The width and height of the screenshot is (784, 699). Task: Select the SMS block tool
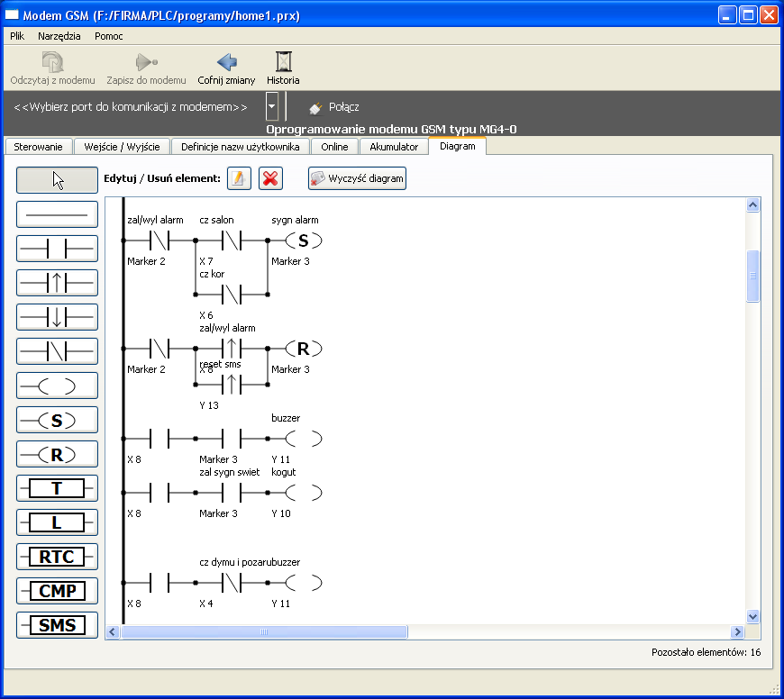[x=57, y=625]
